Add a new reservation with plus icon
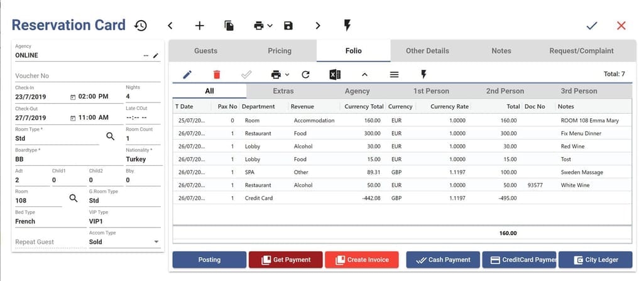Image resolution: width=644 pixels, height=281 pixels. 199,26
